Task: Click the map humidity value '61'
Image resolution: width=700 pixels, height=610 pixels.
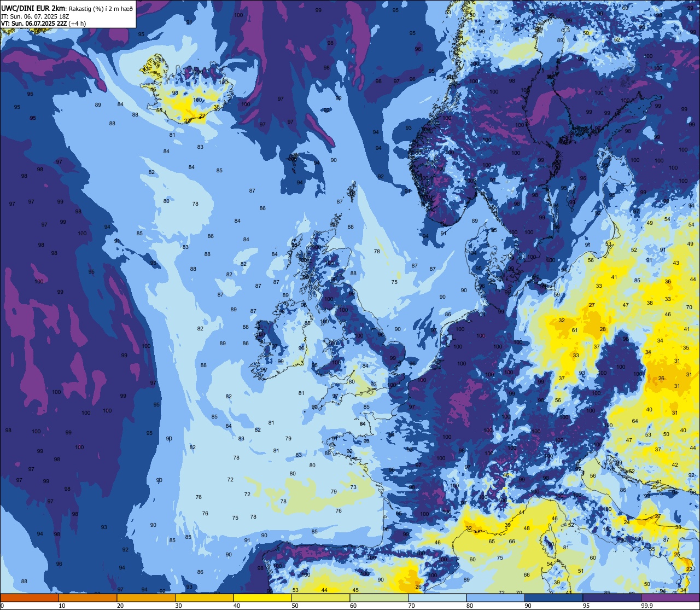Action: click(575, 330)
